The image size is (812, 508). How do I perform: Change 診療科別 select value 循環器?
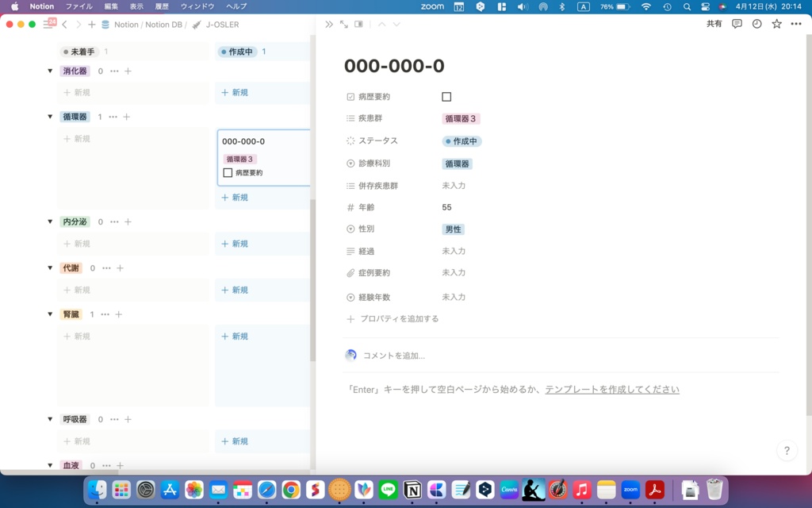coord(457,164)
